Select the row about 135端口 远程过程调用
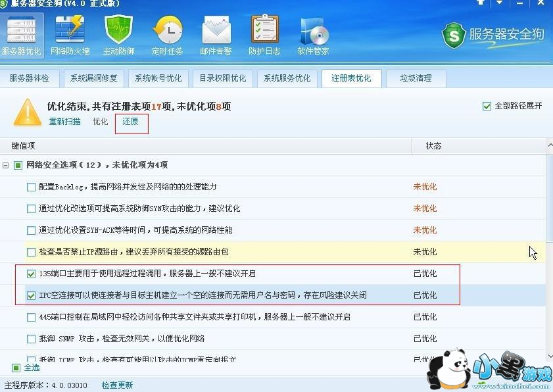 point(273,274)
